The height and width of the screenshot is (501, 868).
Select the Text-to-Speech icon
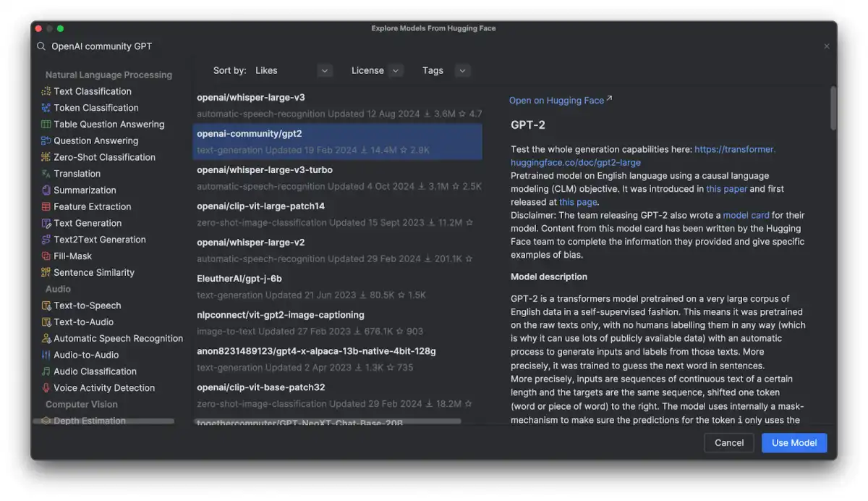(x=46, y=306)
